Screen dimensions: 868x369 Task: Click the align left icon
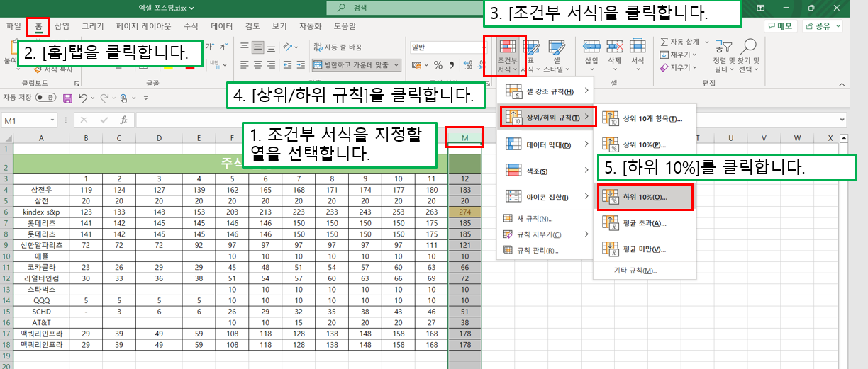(245, 65)
